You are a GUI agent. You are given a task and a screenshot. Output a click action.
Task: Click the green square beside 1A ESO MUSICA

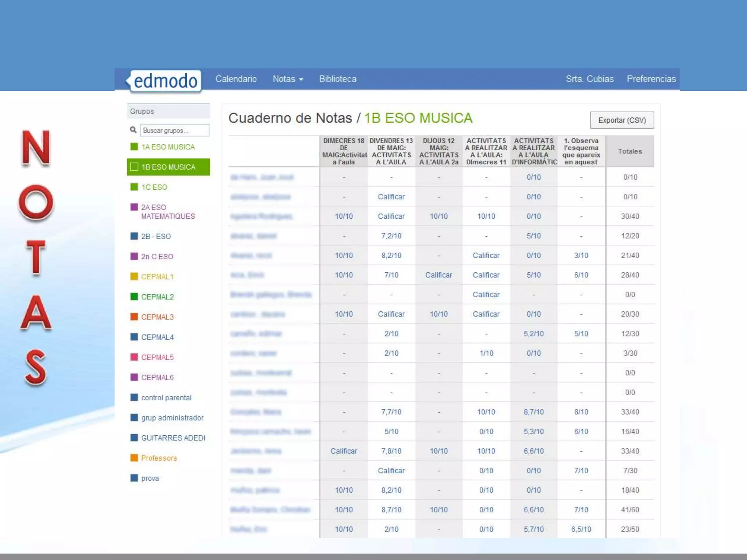(134, 147)
